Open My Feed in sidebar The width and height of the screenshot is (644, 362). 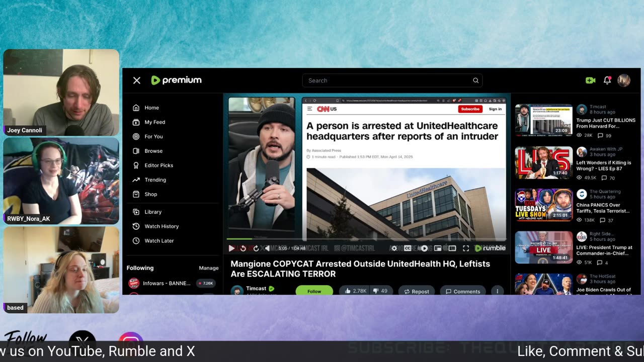click(149, 122)
